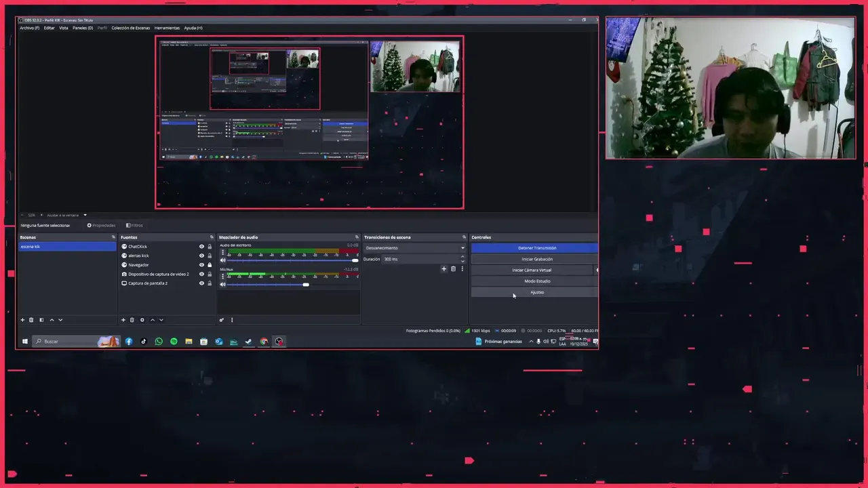Open Spotify from the taskbar
This screenshot has width=868, height=488.
(x=174, y=342)
